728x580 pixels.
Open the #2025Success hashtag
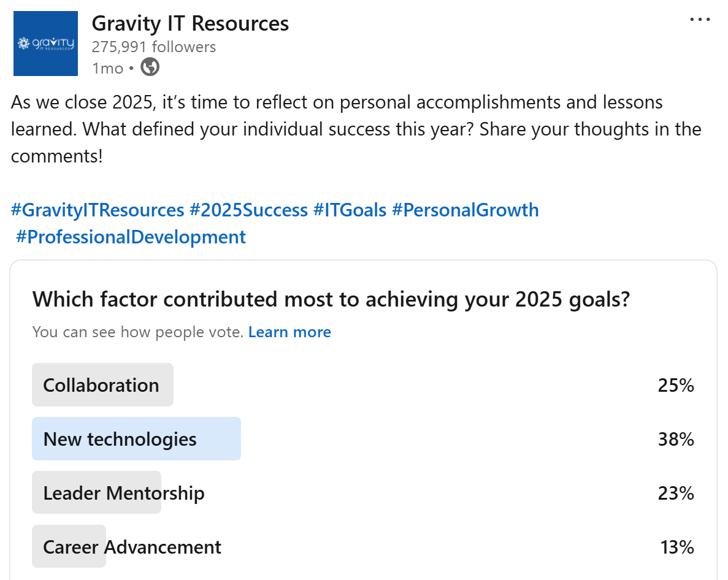tap(248, 210)
